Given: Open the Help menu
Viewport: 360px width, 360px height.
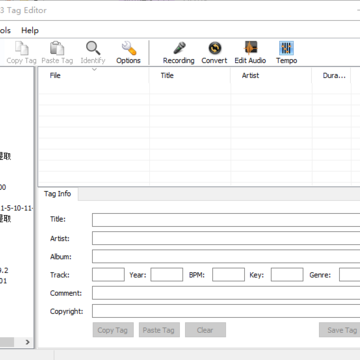Looking at the screenshot, I should 30,31.
